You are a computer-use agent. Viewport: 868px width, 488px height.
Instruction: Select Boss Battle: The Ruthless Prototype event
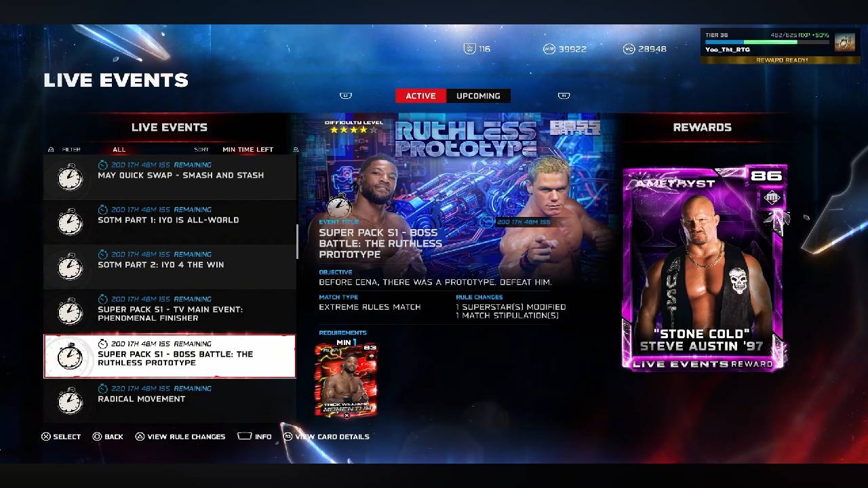[170, 356]
